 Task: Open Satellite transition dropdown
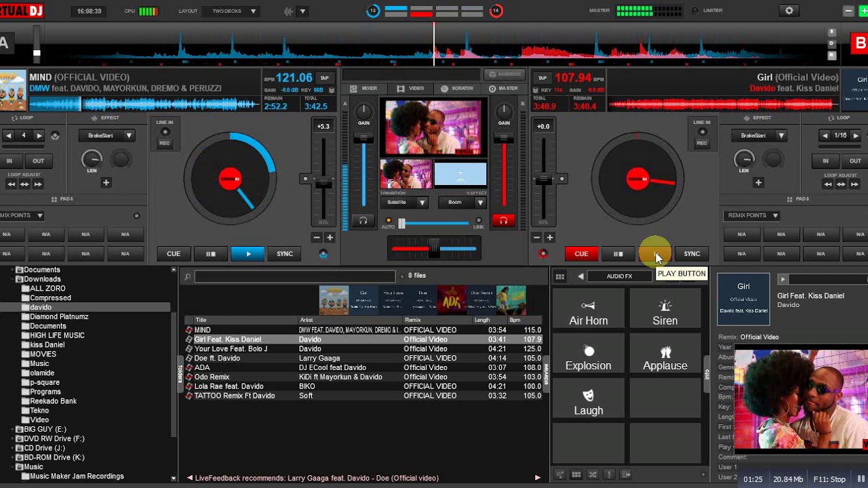403,203
